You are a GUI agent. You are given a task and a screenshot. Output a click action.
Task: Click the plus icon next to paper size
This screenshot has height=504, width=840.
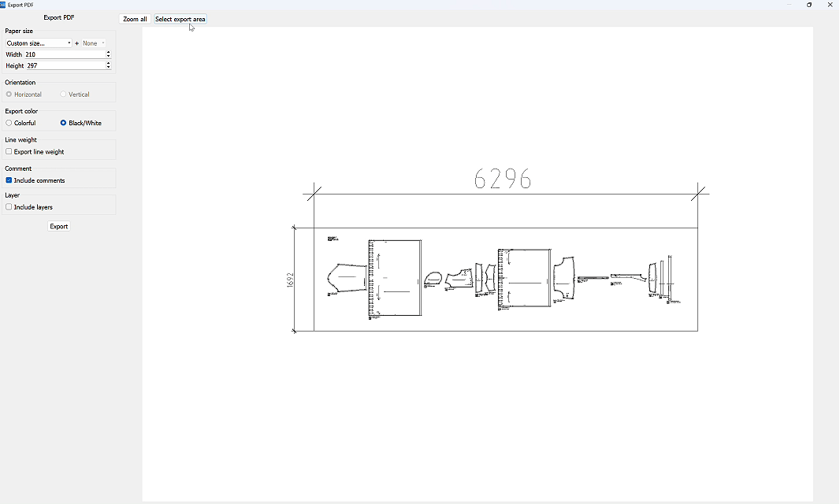pos(76,43)
